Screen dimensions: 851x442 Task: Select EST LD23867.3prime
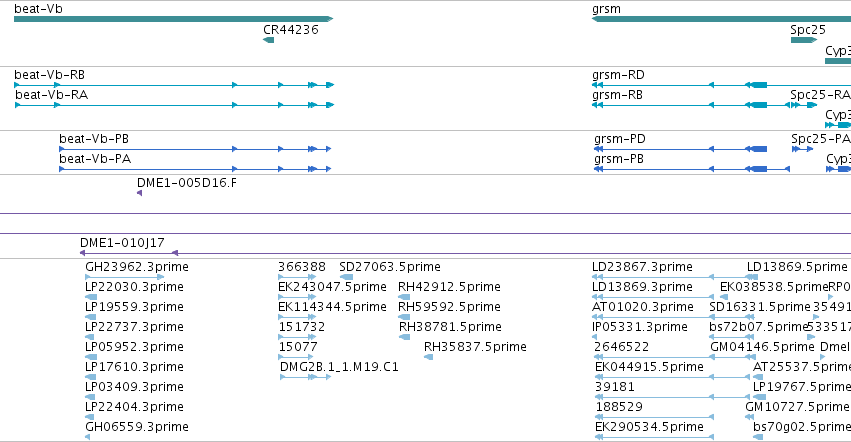tap(642, 267)
